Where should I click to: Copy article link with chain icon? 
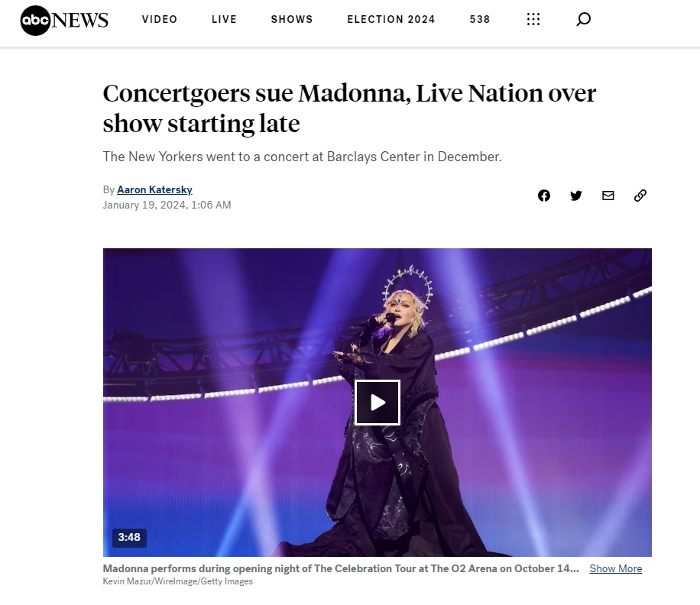[x=640, y=196]
